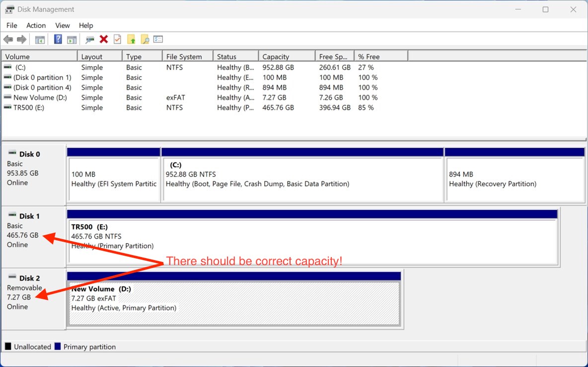The height and width of the screenshot is (367, 588).
Task: Click the Disk 0 drive icon in graphical view
Action: [x=12, y=153]
